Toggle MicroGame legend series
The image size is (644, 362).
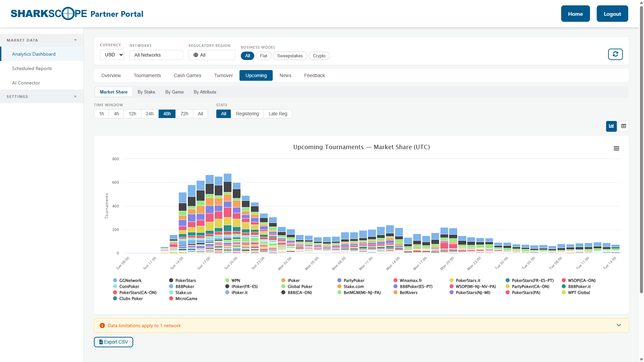[183, 299]
